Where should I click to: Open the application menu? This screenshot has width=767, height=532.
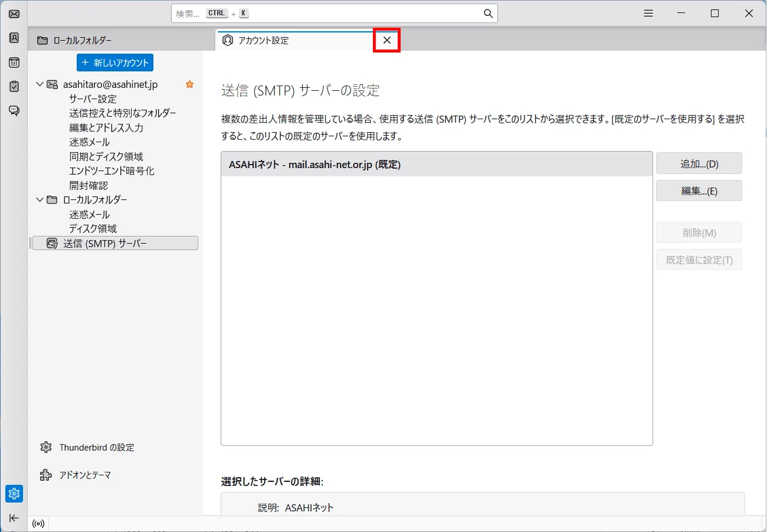click(x=648, y=12)
